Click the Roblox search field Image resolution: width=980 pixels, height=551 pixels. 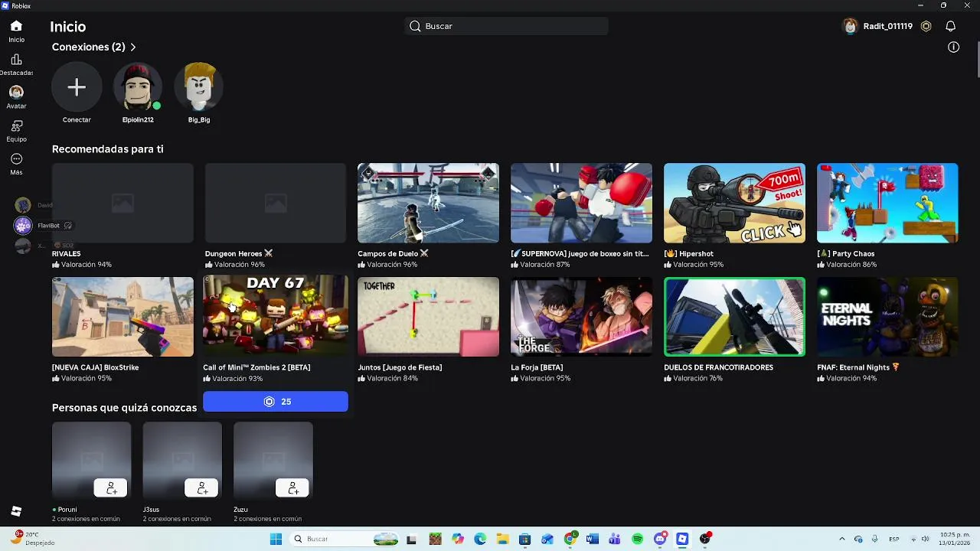point(506,26)
